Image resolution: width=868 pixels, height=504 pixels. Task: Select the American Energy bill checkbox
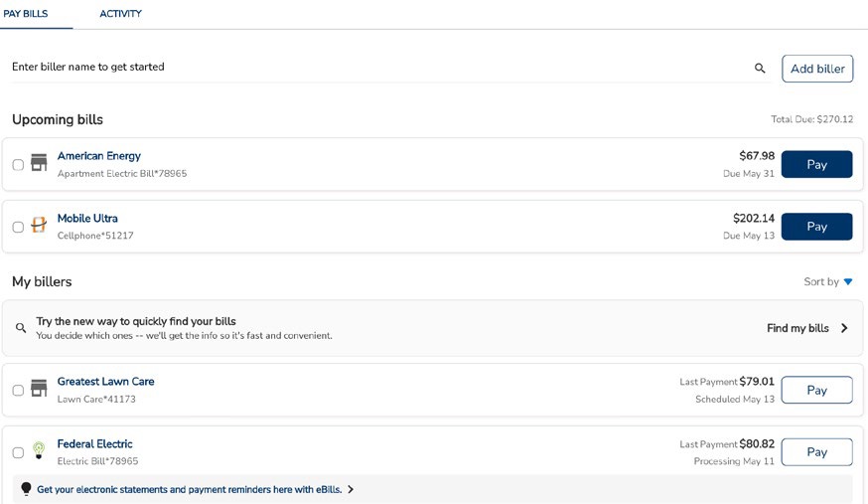click(x=18, y=165)
